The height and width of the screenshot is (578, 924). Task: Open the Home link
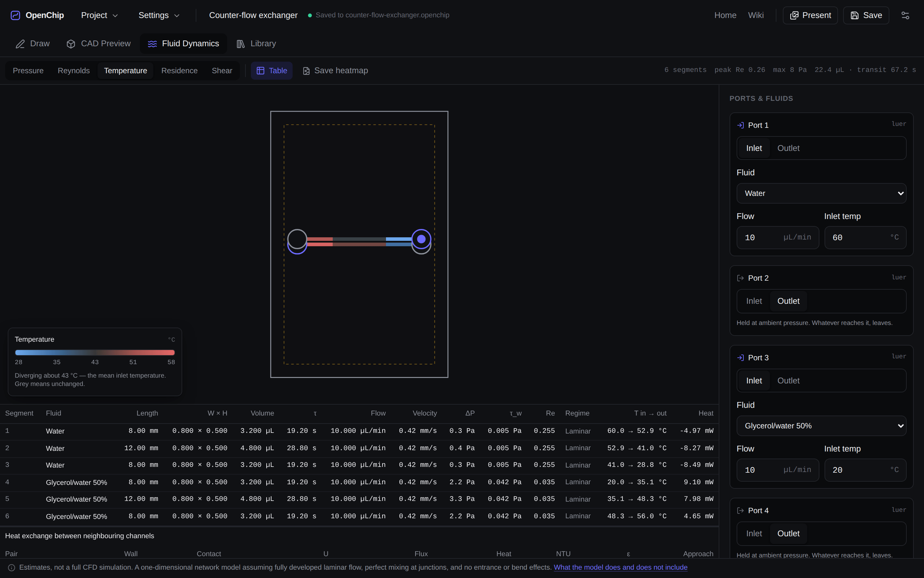coord(725,15)
